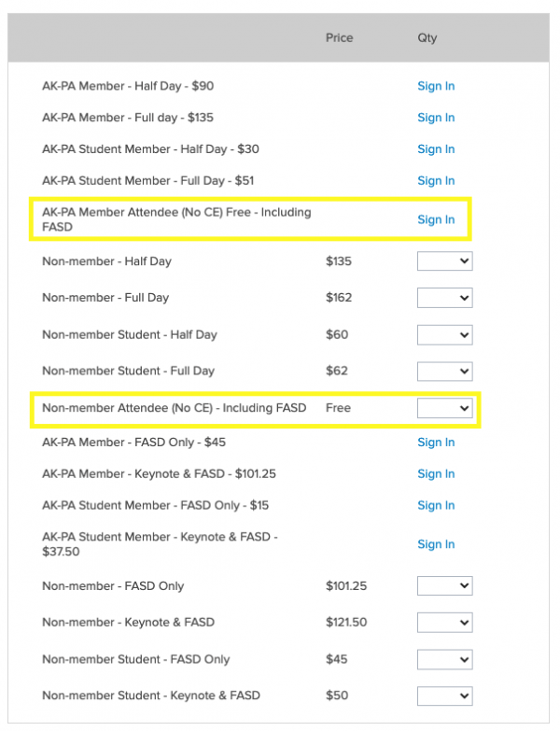This screenshot has width=560, height=731.
Task: Click the $121.50 price for Non-member Keynote
Action: click(x=346, y=623)
